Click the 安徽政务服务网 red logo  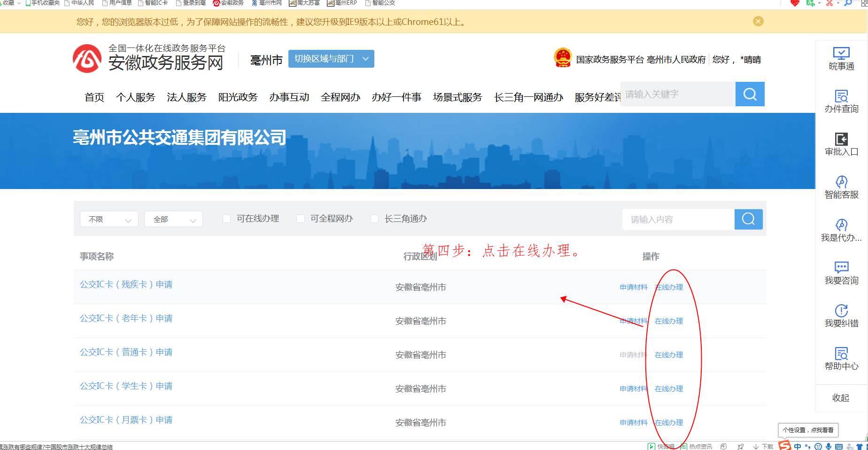(x=87, y=59)
